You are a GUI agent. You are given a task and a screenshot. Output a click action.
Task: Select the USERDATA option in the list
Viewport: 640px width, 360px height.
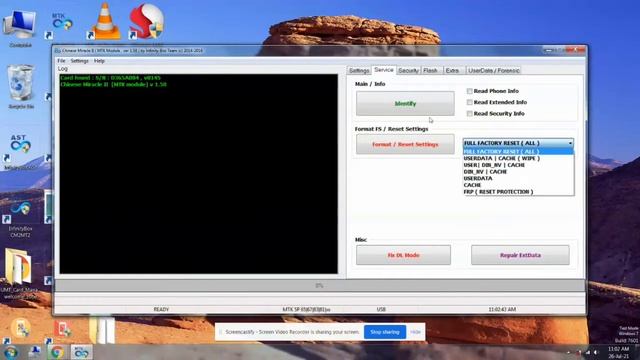pyautogui.click(x=518, y=178)
